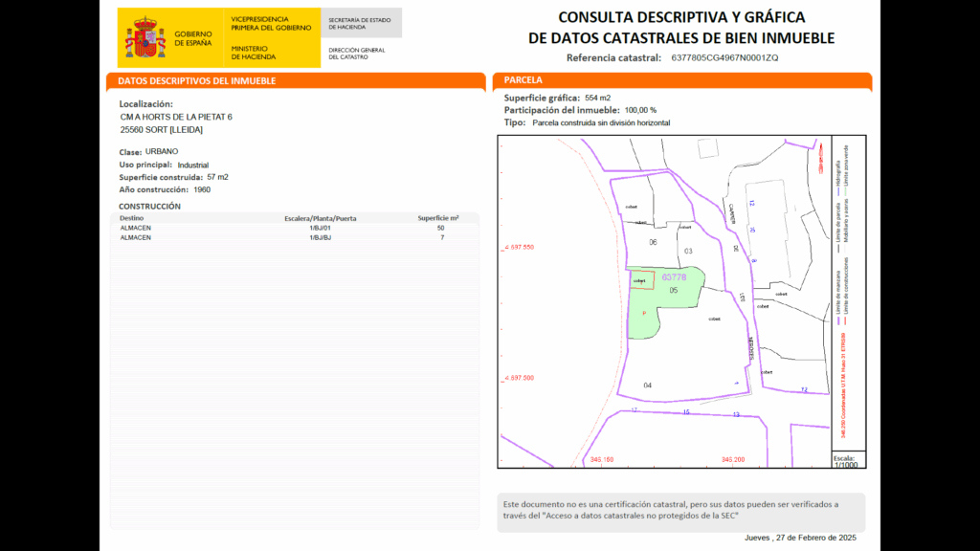
Task: Click the first ALMACEN row 1/BJ/01
Action: (295, 229)
